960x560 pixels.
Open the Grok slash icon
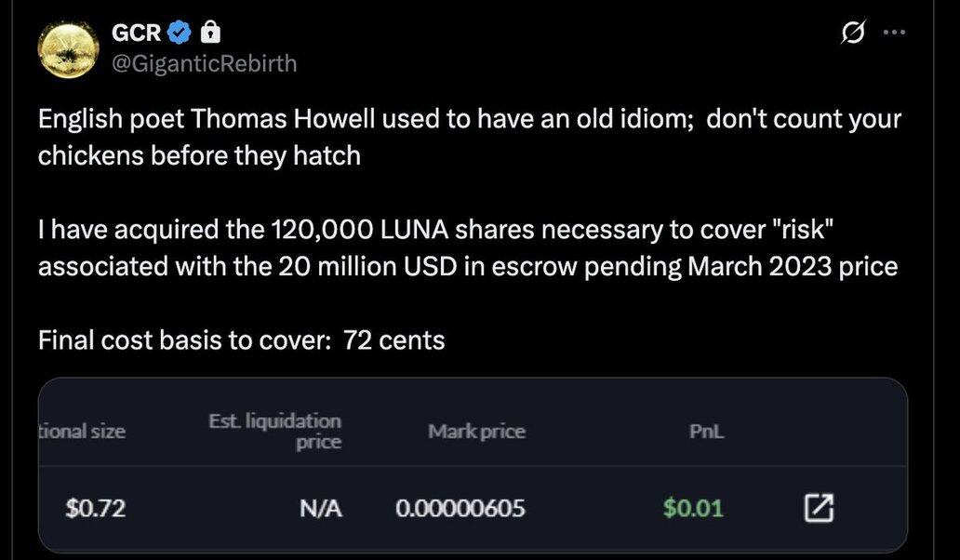click(849, 33)
